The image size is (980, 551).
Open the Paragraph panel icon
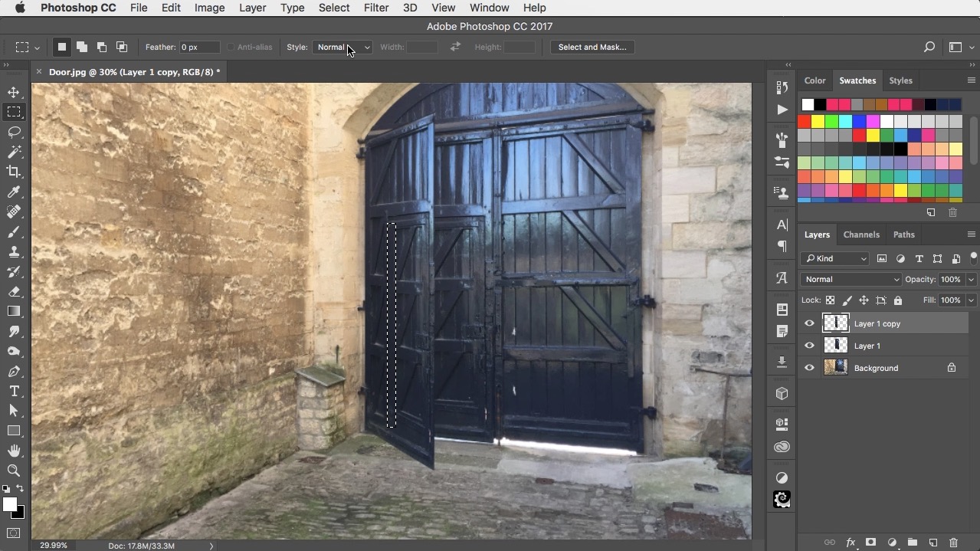click(782, 246)
